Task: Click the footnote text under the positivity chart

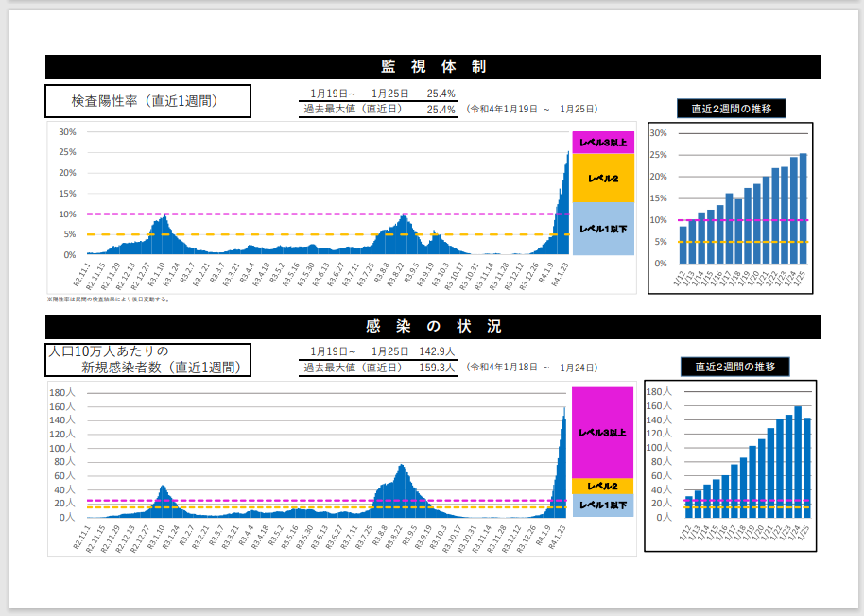Action: pos(109,299)
